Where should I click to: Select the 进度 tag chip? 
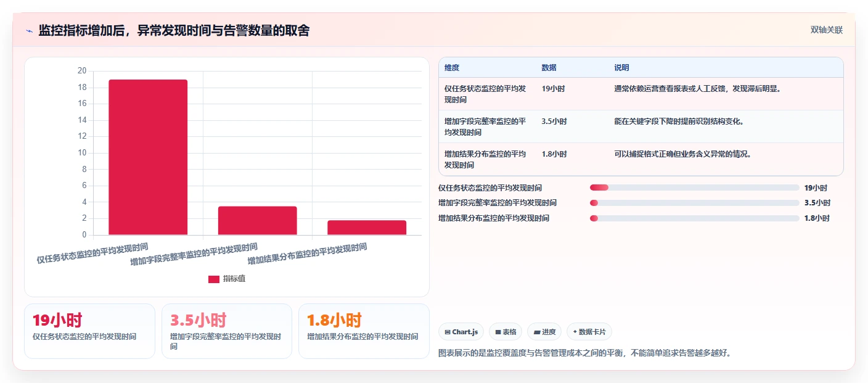[x=544, y=332]
